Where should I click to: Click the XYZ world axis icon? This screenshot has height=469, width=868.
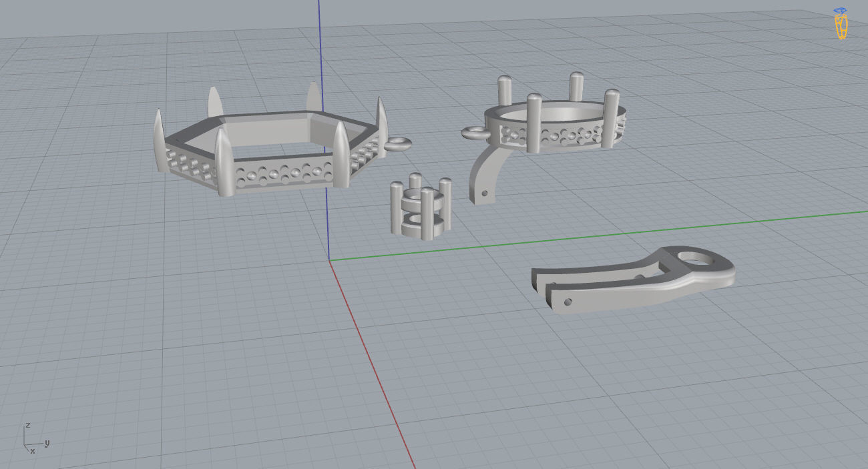35,438
